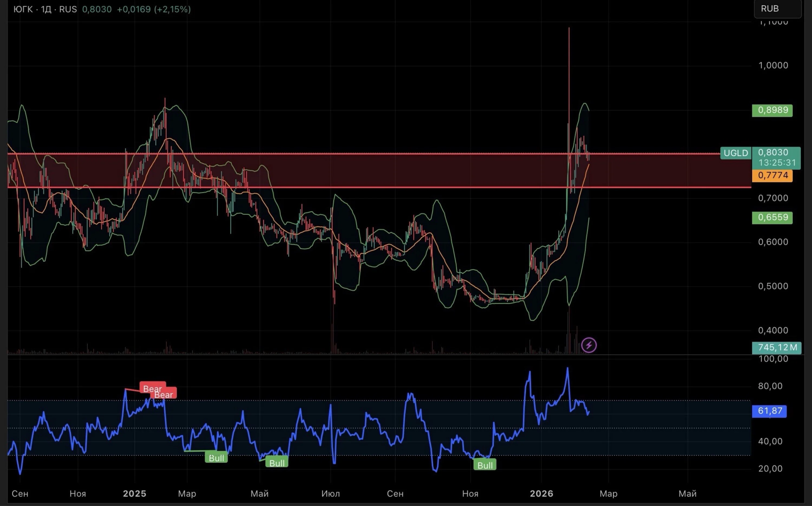Click the purple lightning bolt event icon
Screen dimensions: 812x506
pyautogui.click(x=589, y=345)
